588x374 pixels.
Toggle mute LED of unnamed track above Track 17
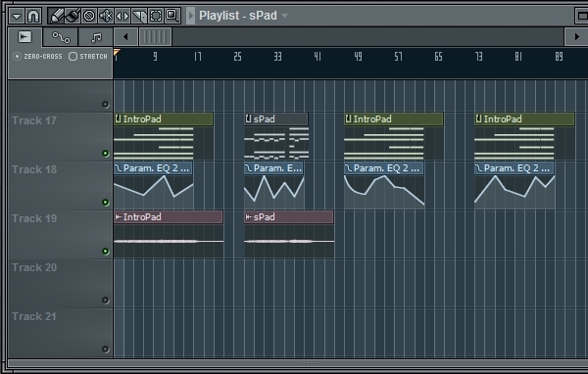(x=106, y=104)
